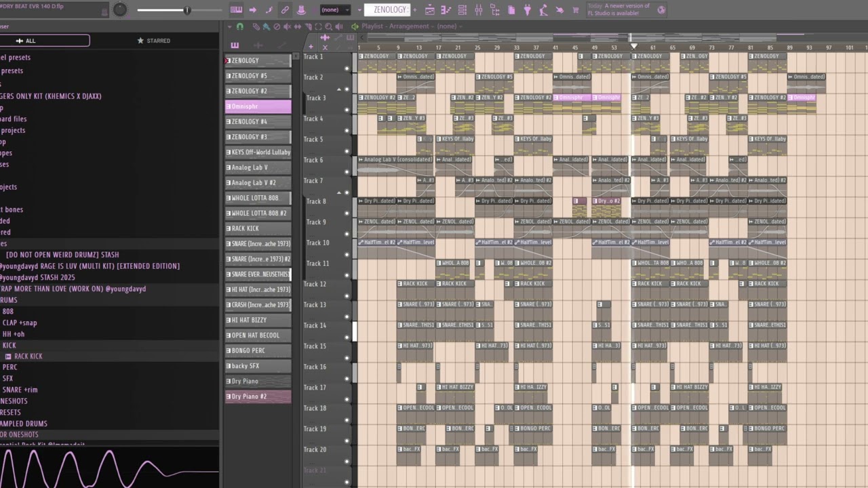Click the desk lamp tempo tapper icon
Viewport: 868px width, 488px height.
pos(542,10)
